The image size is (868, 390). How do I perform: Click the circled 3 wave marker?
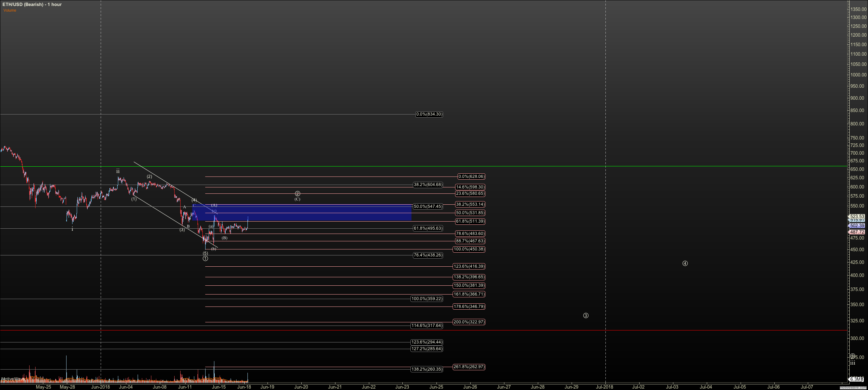tap(586, 316)
